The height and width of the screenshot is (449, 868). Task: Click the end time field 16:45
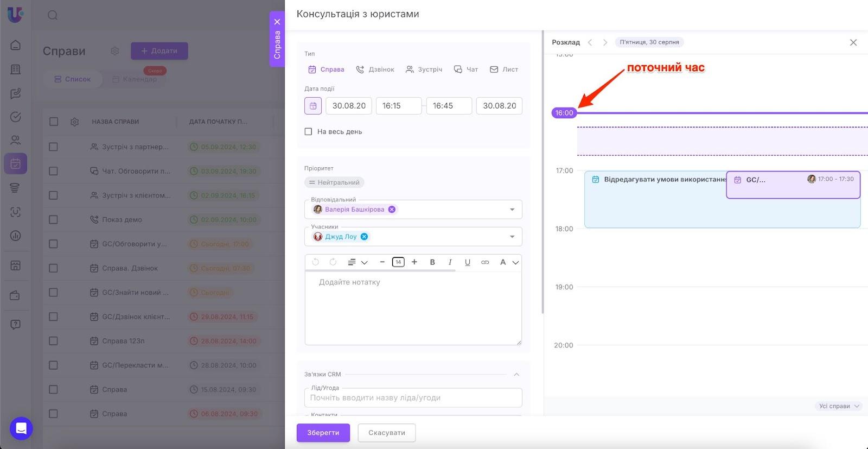(449, 106)
